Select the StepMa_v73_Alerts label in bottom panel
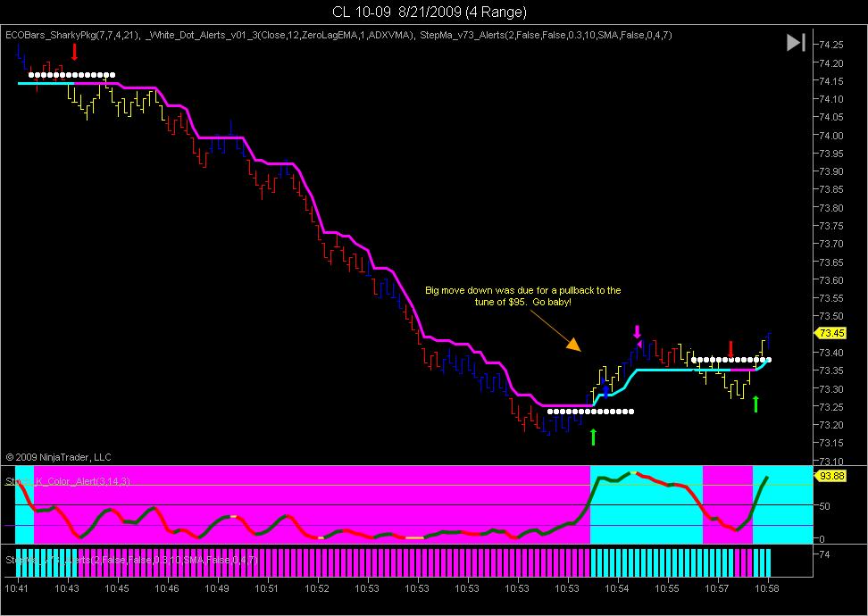The width and height of the screenshot is (868, 616). 132,560
